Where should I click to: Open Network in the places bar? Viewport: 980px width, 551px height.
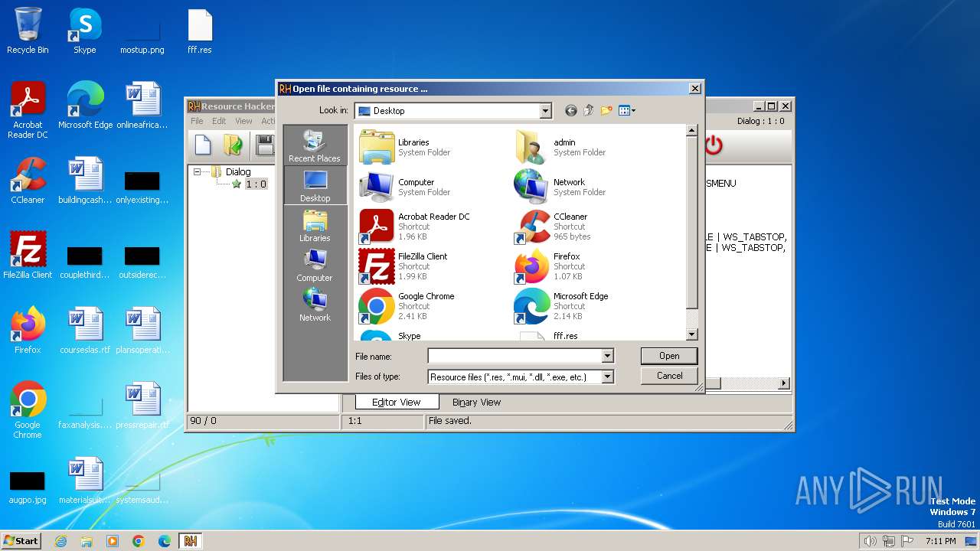pos(315,305)
